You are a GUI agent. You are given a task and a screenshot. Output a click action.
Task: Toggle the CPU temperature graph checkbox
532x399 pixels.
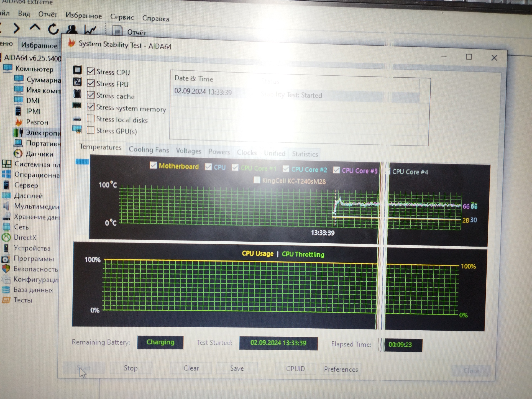pos(208,167)
